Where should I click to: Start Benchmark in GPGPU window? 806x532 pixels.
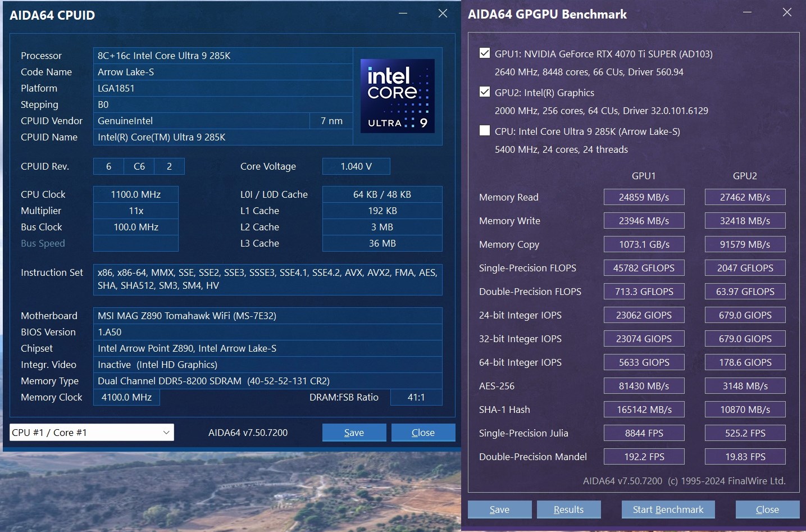pyautogui.click(x=668, y=510)
